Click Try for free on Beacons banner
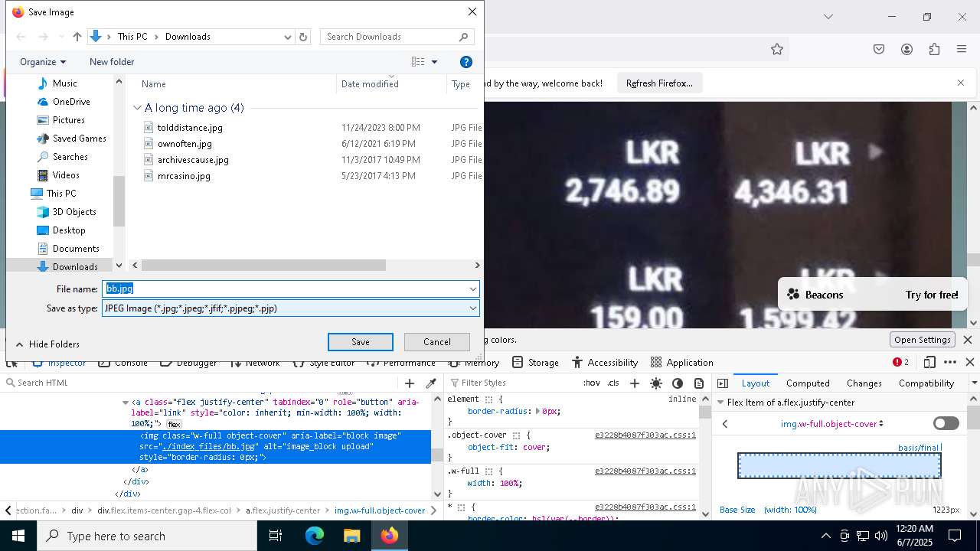980x551 pixels. click(x=932, y=295)
